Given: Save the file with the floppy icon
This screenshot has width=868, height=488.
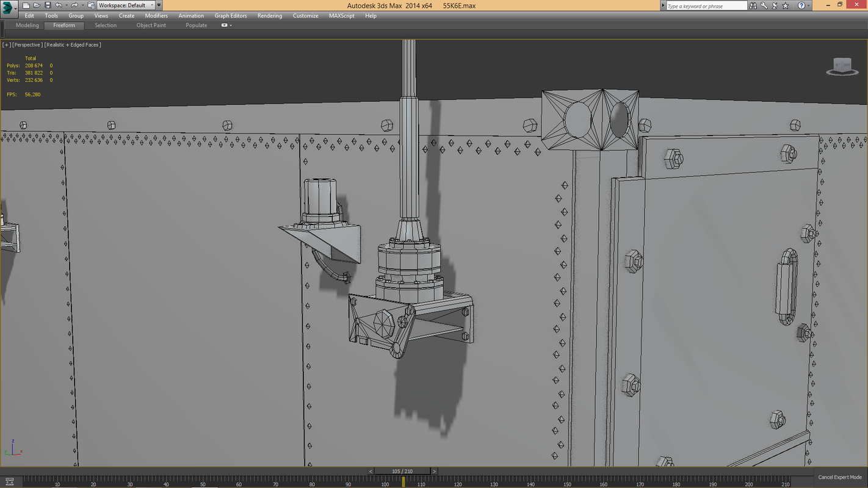Looking at the screenshot, I should [48, 5].
